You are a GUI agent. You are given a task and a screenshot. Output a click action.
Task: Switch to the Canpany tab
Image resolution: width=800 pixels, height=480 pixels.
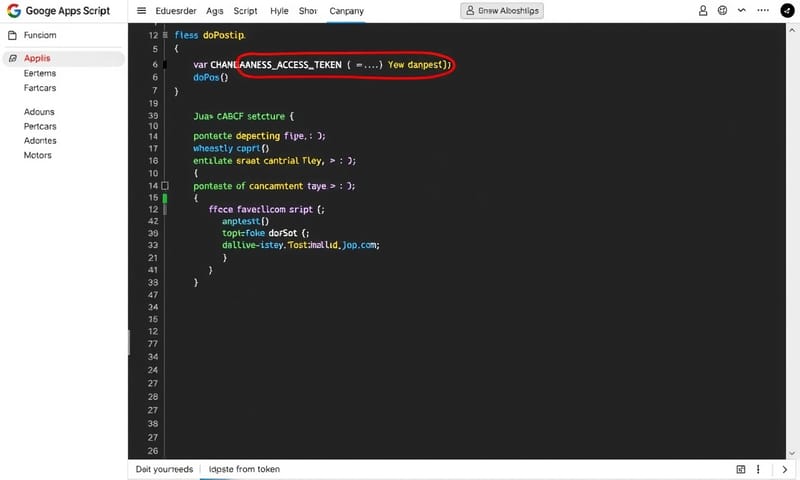coord(346,11)
